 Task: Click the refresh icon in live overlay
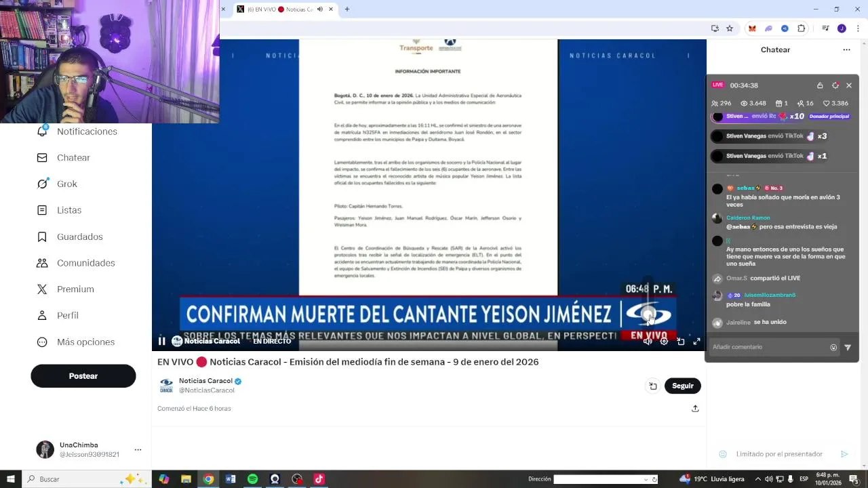coord(835,85)
